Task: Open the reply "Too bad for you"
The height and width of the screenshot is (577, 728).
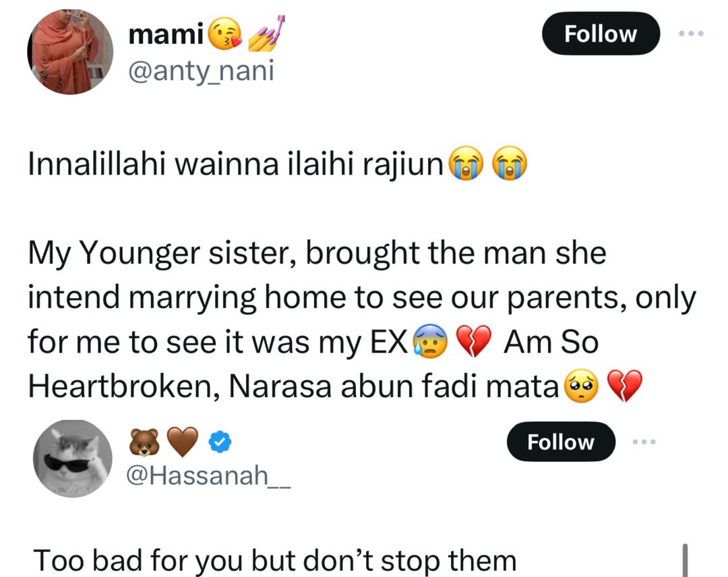Action: click(274, 560)
